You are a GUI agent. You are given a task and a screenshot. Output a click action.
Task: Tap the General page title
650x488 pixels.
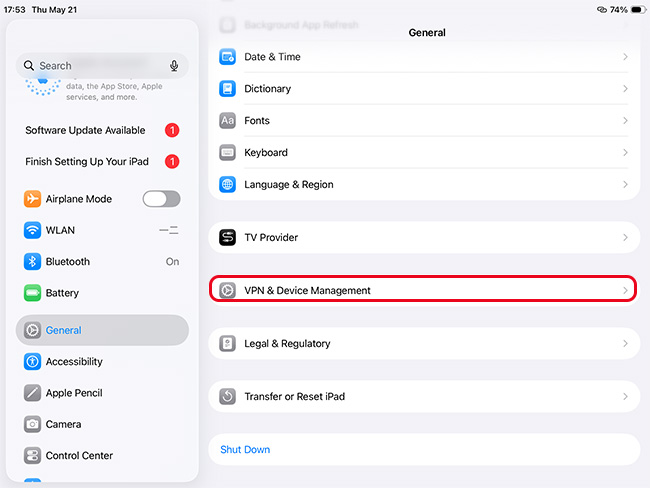[427, 33]
